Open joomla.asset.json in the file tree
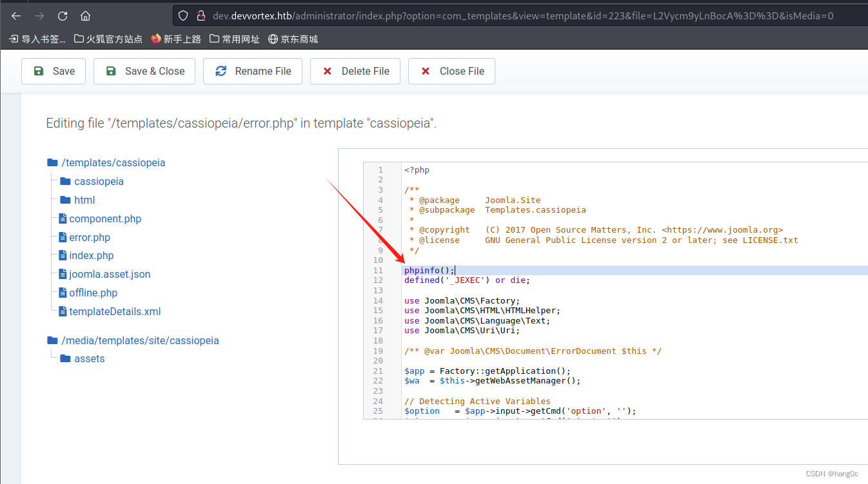This screenshot has height=484, width=868. pyautogui.click(x=104, y=274)
